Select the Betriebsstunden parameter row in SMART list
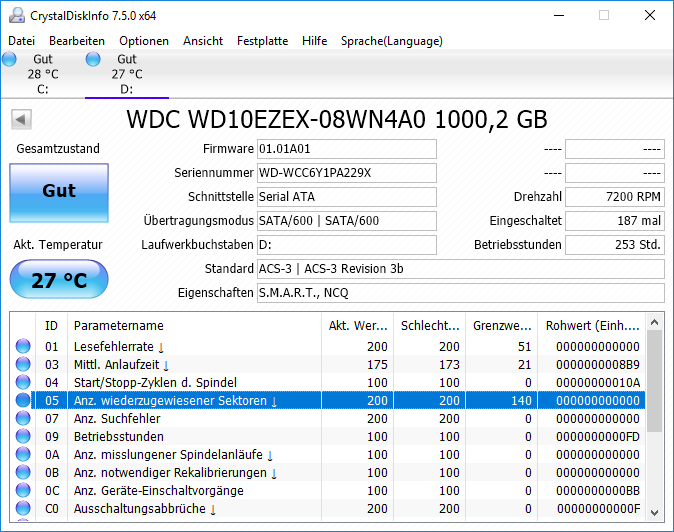 [328, 437]
